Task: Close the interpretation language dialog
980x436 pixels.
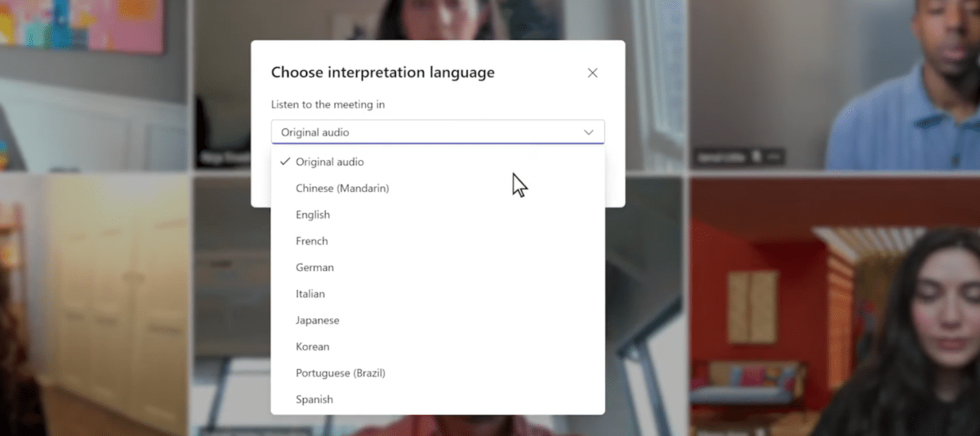Action: point(593,73)
